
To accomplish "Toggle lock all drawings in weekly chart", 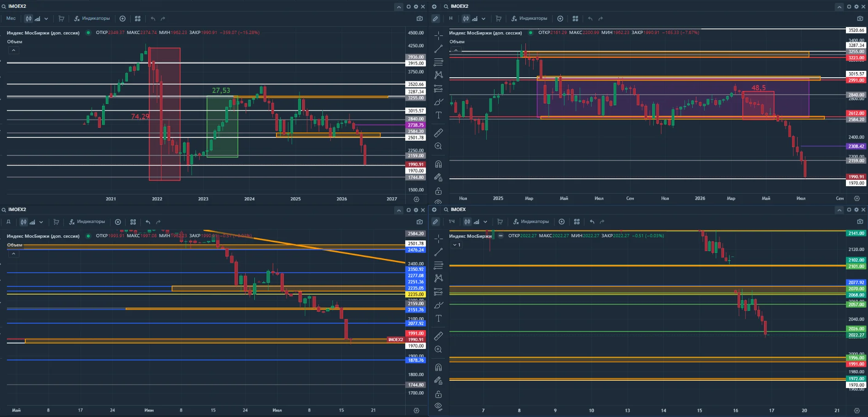I will point(438,191).
